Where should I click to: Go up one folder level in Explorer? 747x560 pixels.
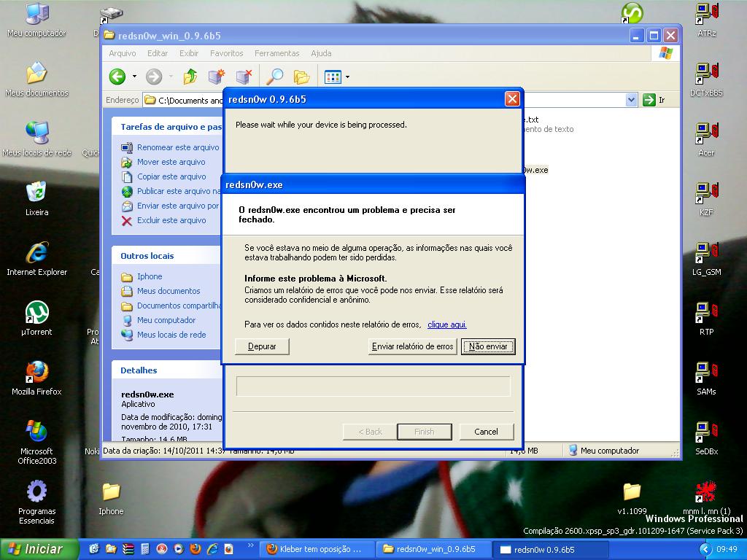(x=190, y=76)
